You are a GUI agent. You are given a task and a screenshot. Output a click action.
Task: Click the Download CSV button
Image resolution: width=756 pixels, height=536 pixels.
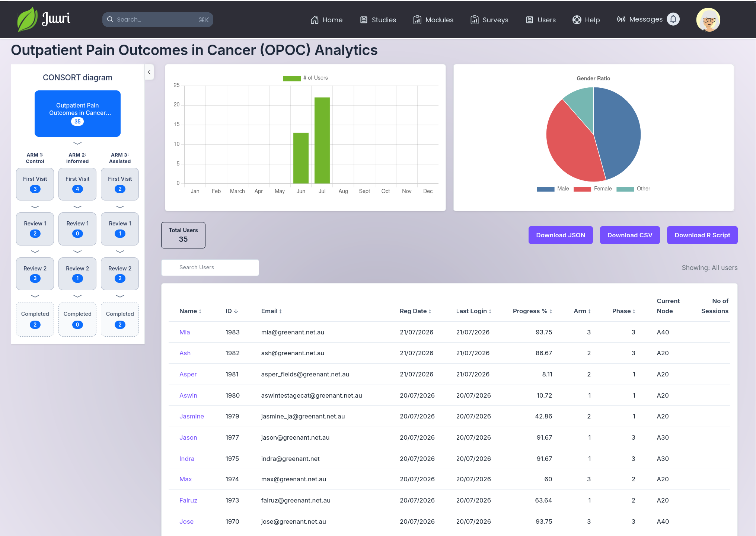click(630, 235)
